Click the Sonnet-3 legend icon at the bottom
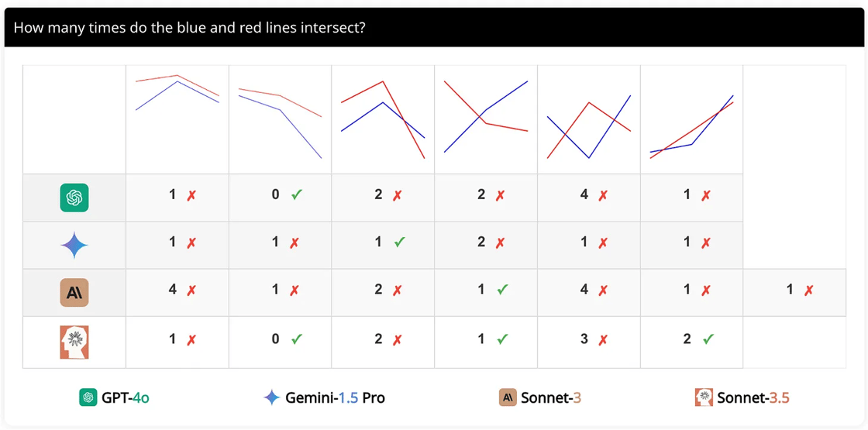The width and height of the screenshot is (868, 430). tap(508, 397)
